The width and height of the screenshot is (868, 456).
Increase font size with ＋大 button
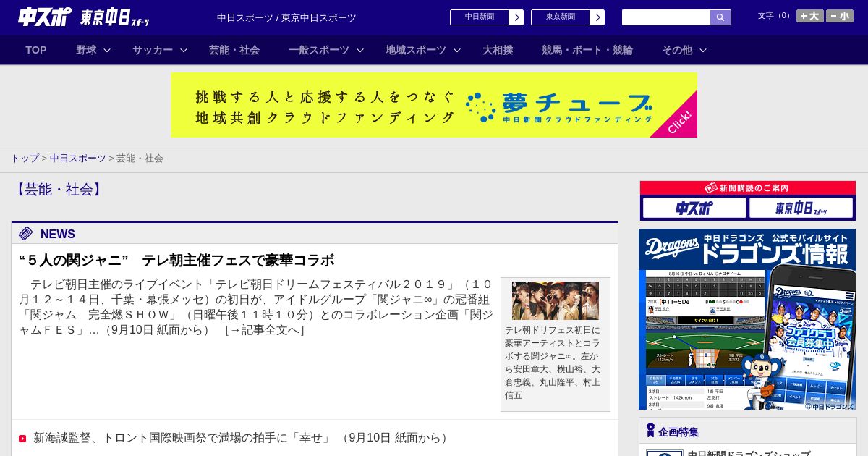pos(810,16)
